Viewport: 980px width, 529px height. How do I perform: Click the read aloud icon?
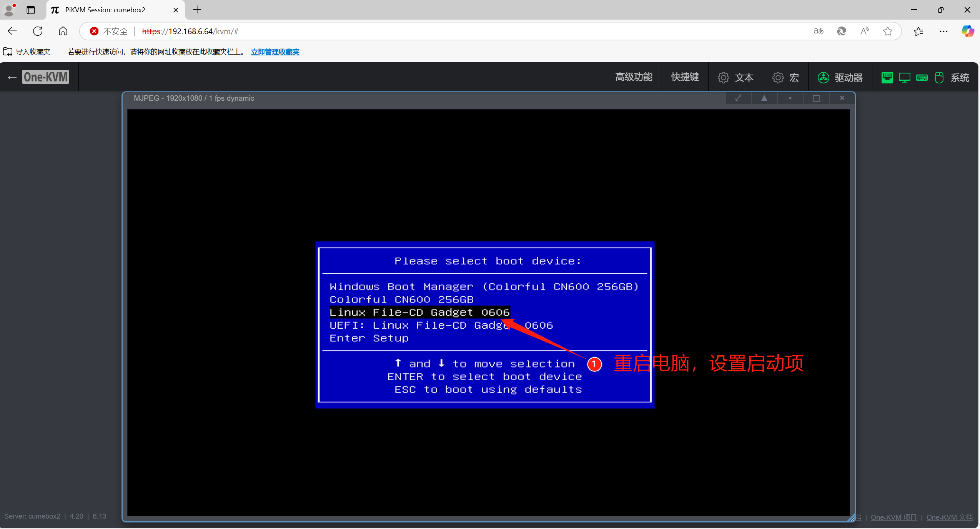(x=865, y=31)
